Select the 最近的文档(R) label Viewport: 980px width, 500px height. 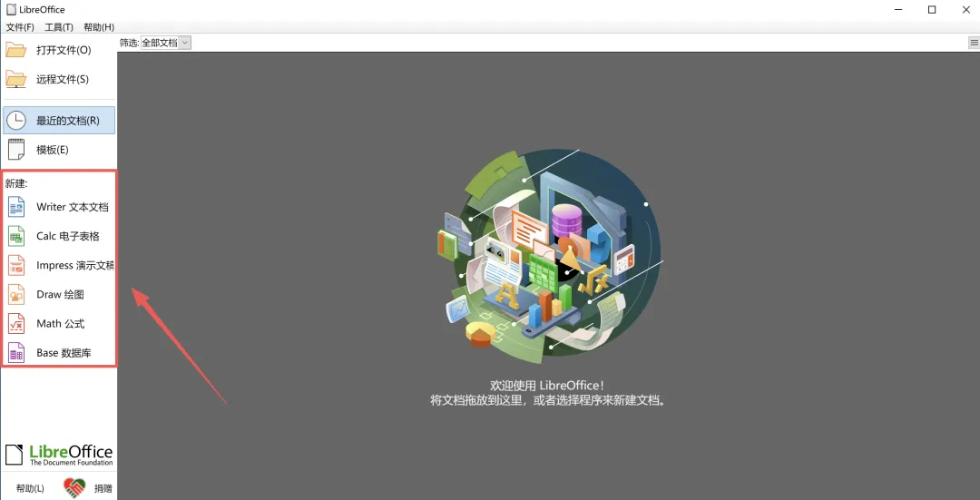click(x=68, y=121)
